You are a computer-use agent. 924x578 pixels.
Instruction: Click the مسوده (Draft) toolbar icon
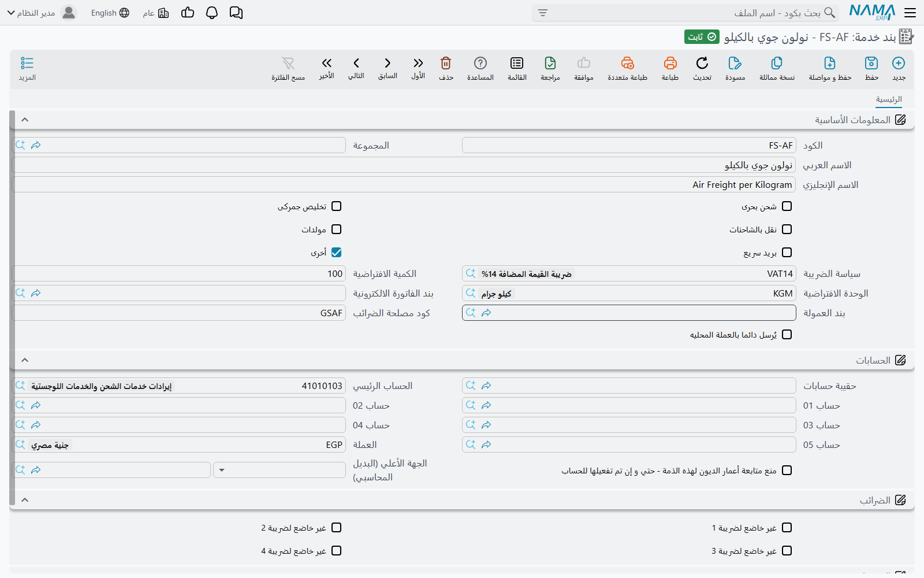tap(735, 63)
